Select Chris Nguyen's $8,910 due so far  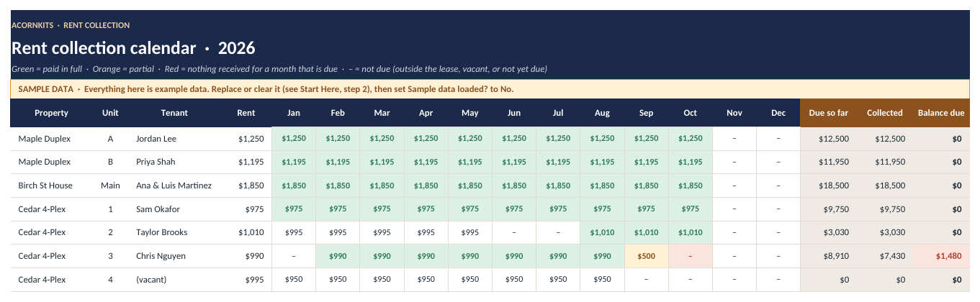827,256
